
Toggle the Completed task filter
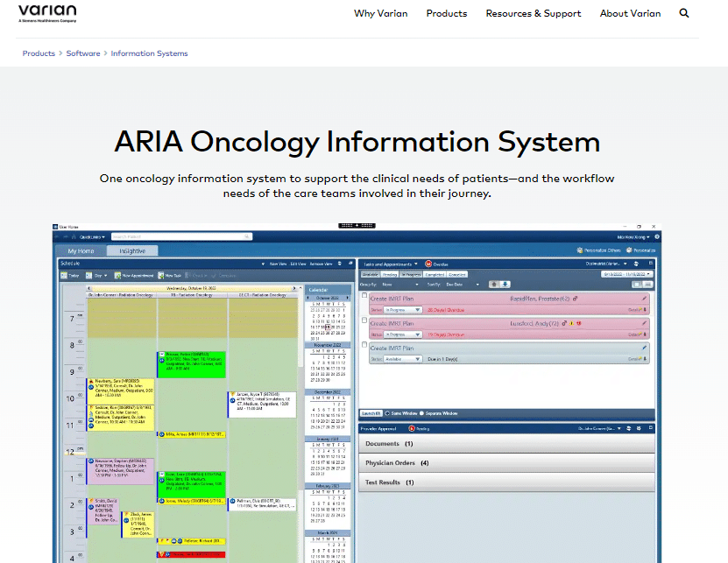coord(435,274)
